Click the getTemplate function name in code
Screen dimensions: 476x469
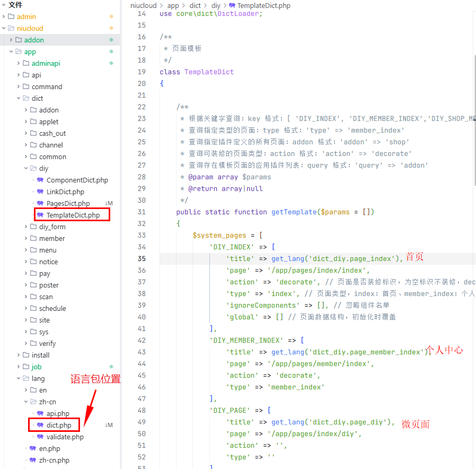[x=294, y=212]
